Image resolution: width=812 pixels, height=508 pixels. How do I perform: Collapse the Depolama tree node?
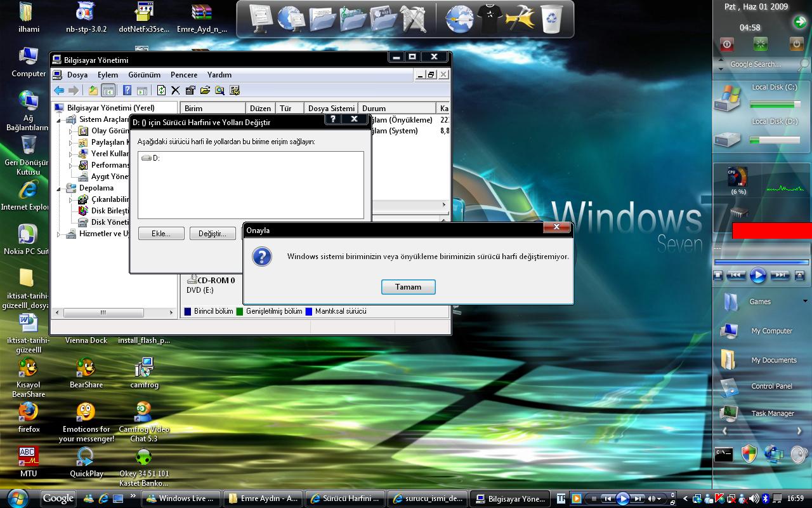click(x=59, y=188)
